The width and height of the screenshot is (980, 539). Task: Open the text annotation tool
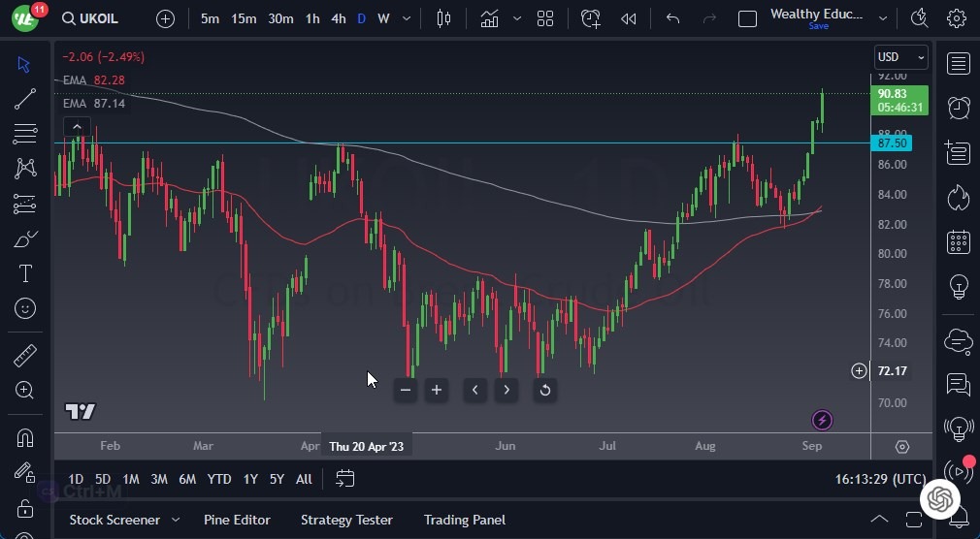(x=25, y=273)
